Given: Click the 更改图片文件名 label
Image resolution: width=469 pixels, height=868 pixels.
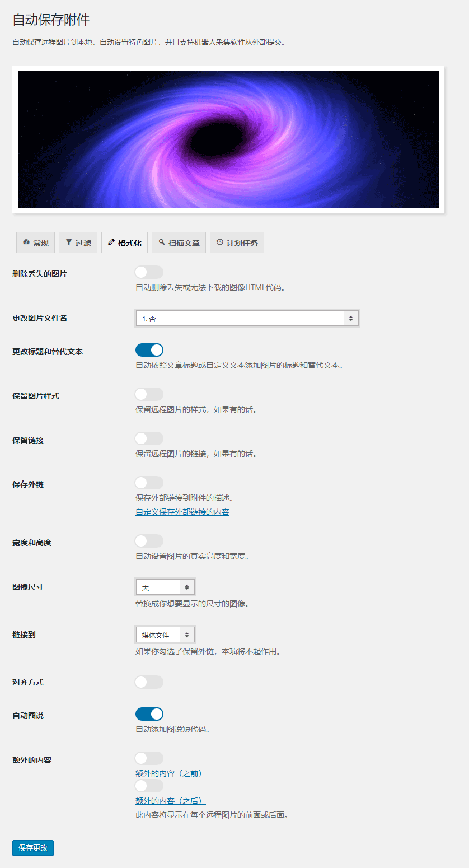Looking at the screenshot, I should [x=40, y=318].
